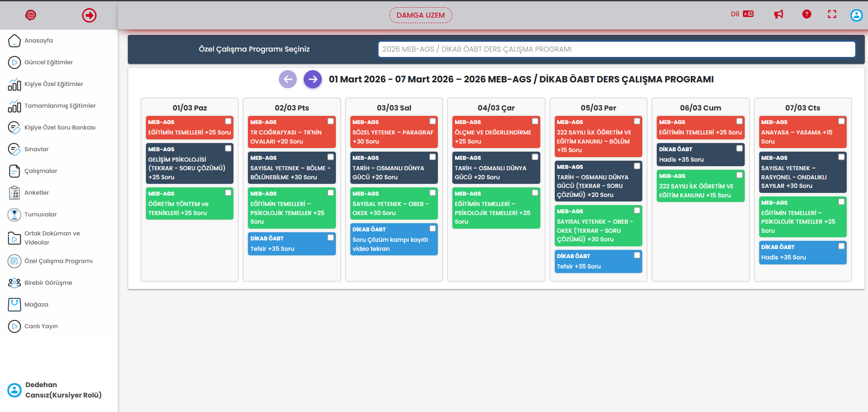Select Kişiye Özel Soru Bankası menu

pos(60,128)
